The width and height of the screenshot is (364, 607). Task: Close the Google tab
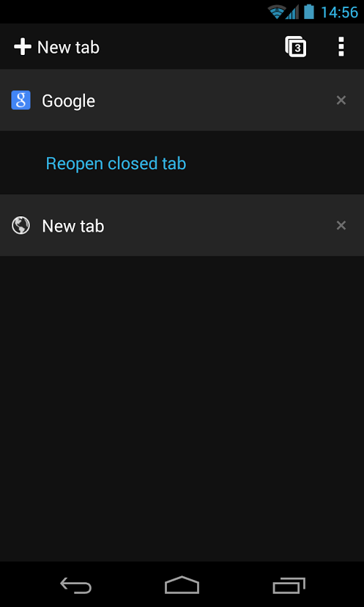point(341,100)
